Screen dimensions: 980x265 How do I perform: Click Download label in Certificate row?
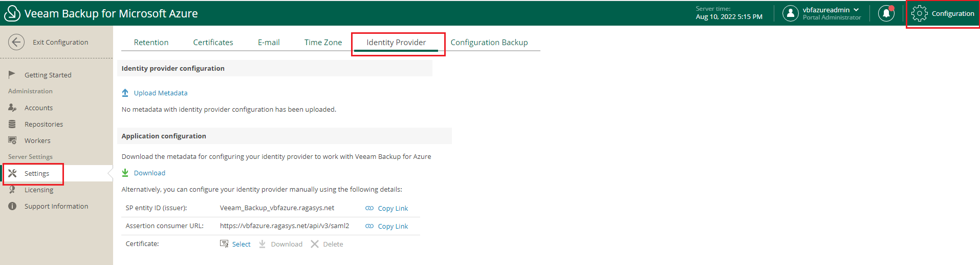(287, 244)
